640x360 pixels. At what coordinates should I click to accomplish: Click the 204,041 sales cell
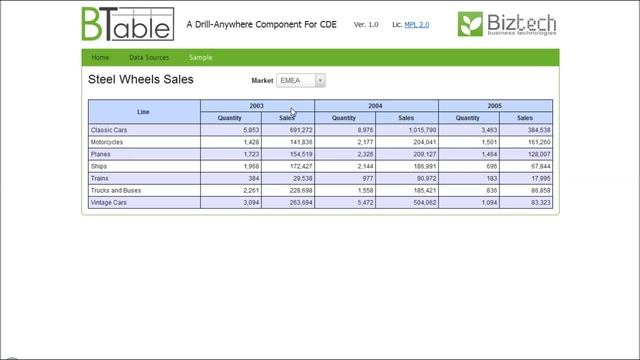[407, 142]
